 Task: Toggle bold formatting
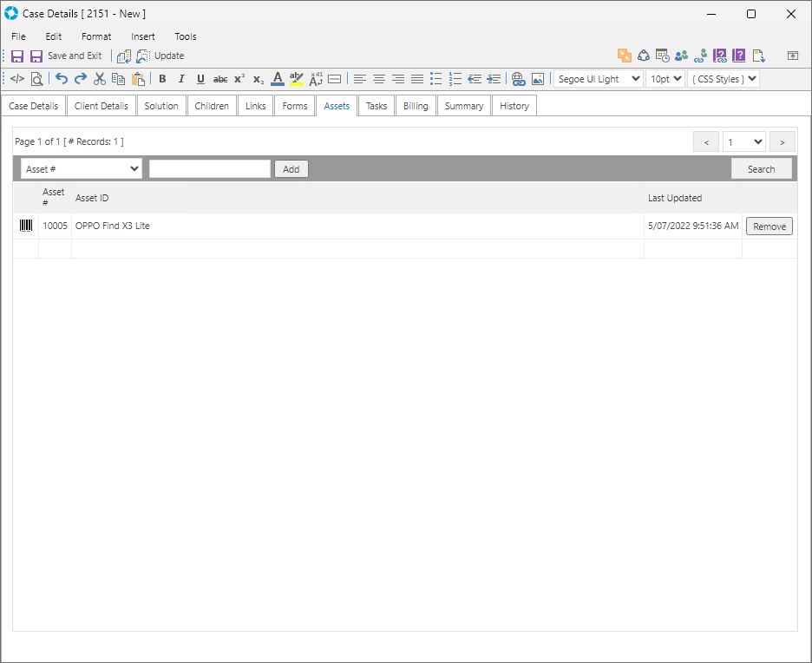pyautogui.click(x=162, y=79)
